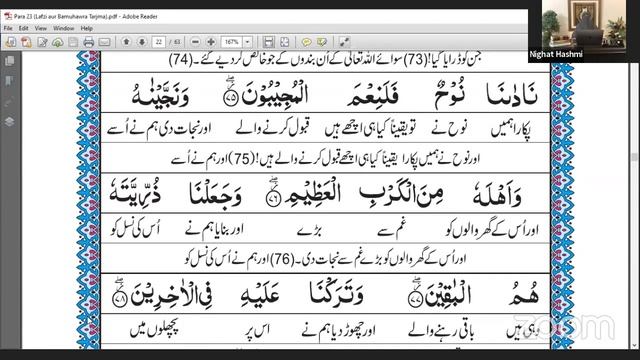Click the Create PDF online icon
The image size is (640, 360).
point(27,42)
